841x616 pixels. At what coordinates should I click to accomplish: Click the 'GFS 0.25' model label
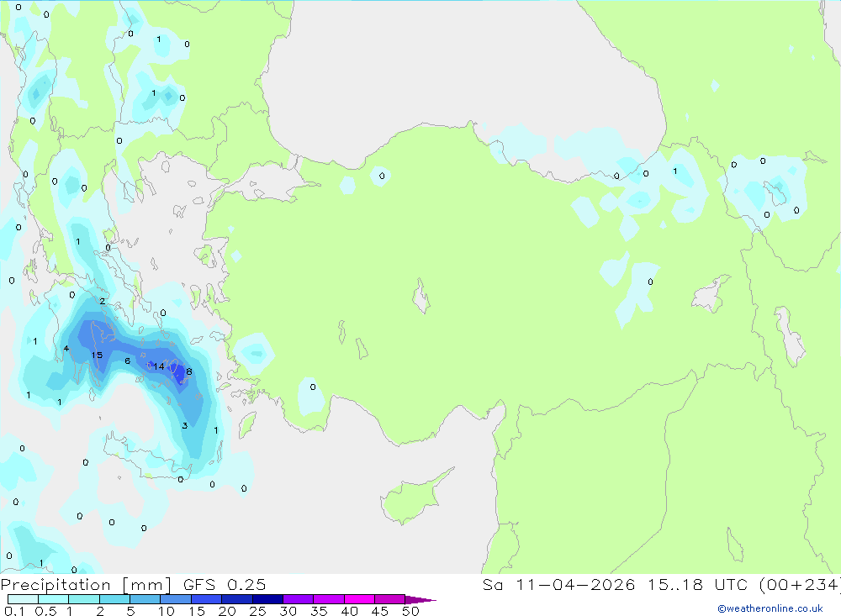point(225,584)
